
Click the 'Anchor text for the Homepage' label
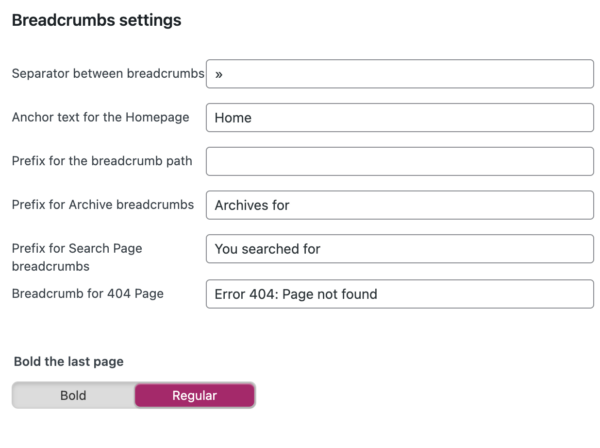[100, 117]
